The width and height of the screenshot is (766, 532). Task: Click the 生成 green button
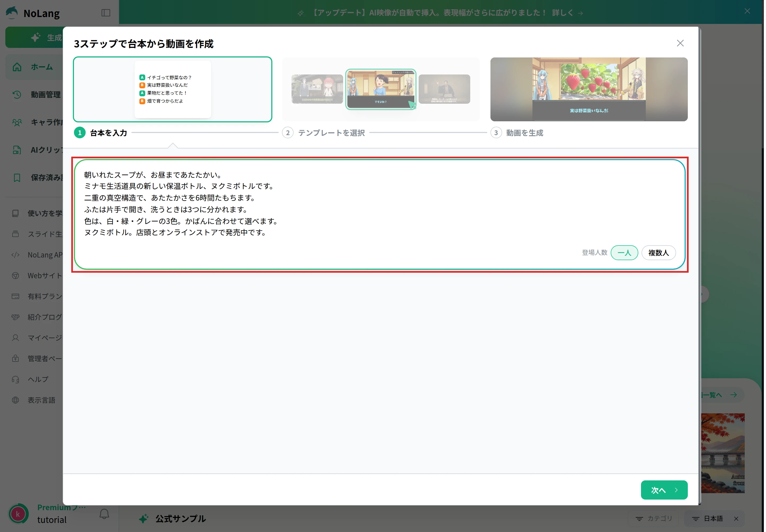[34, 37]
